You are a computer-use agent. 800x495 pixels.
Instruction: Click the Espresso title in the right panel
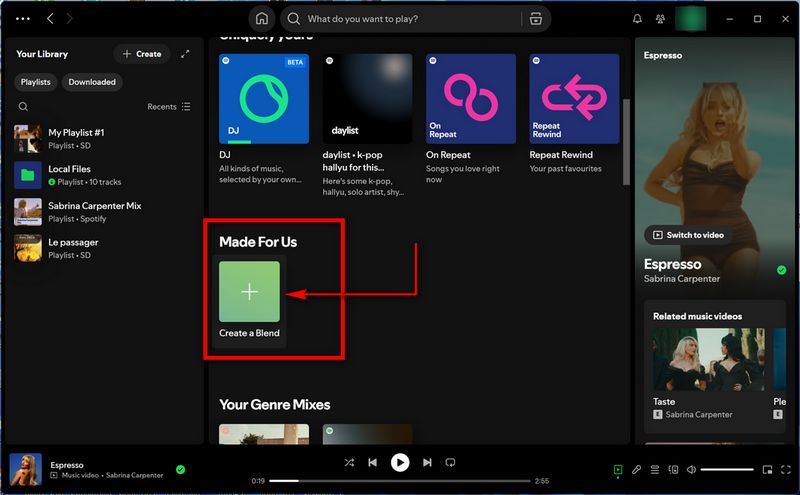(672, 264)
